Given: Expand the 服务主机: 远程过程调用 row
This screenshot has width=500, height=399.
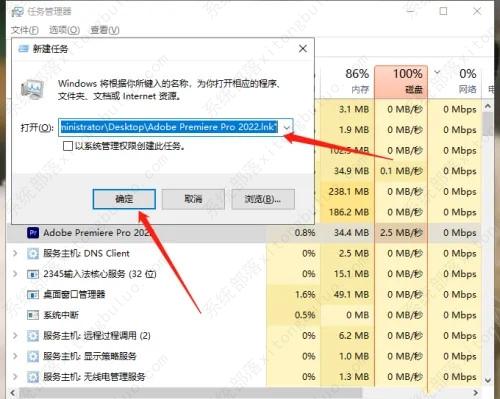Looking at the screenshot, I should click(15, 336).
